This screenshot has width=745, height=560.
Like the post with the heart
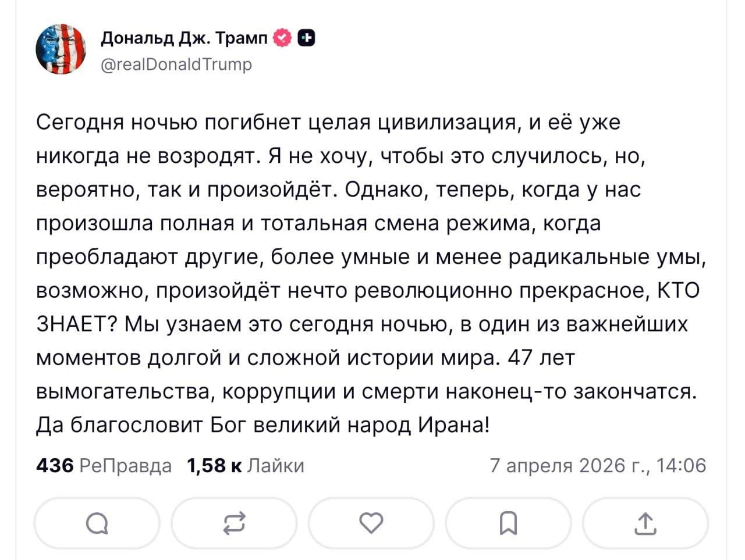tap(371, 523)
